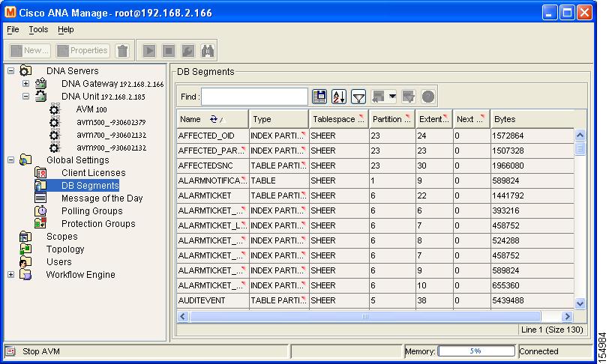The width and height of the screenshot is (609, 364).
Task: Click the Polling Groups clock icon
Action: click(x=40, y=210)
